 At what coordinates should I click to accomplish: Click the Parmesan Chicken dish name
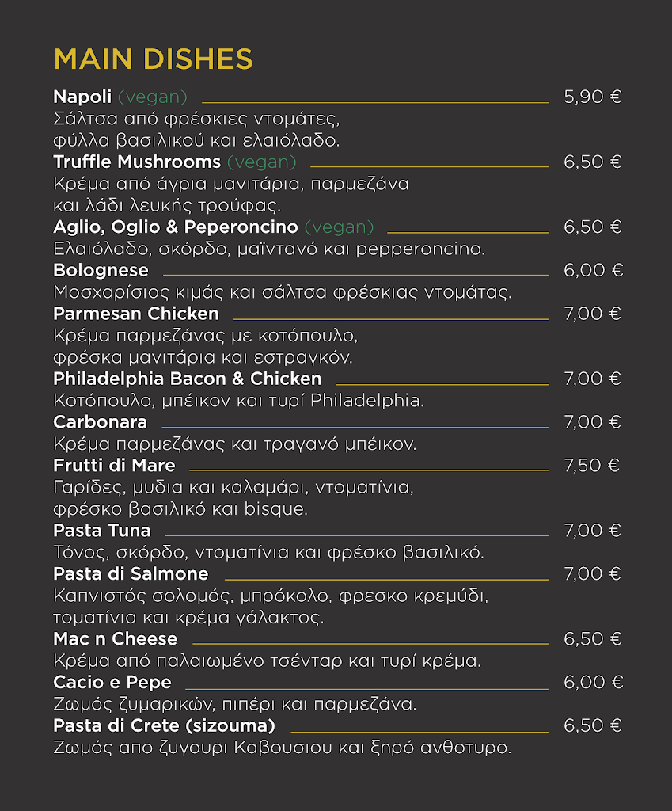136,314
